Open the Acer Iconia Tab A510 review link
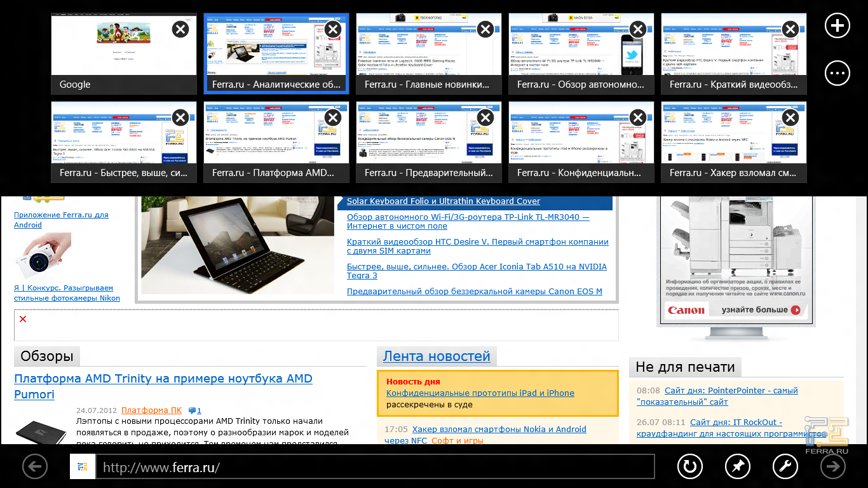This screenshot has width=868, height=488. (x=477, y=271)
